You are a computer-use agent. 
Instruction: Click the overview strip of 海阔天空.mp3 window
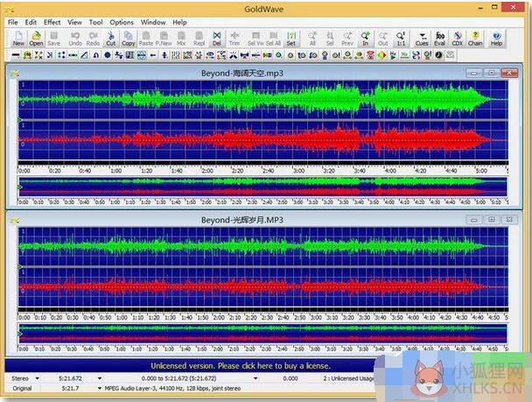point(263,187)
